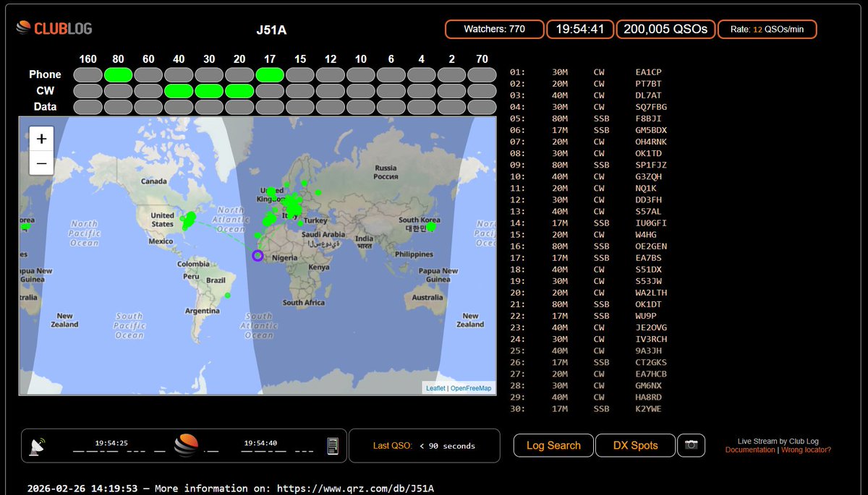Click the Rate 12 QSOs/min box
The image size is (868, 495).
coord(767,29)
